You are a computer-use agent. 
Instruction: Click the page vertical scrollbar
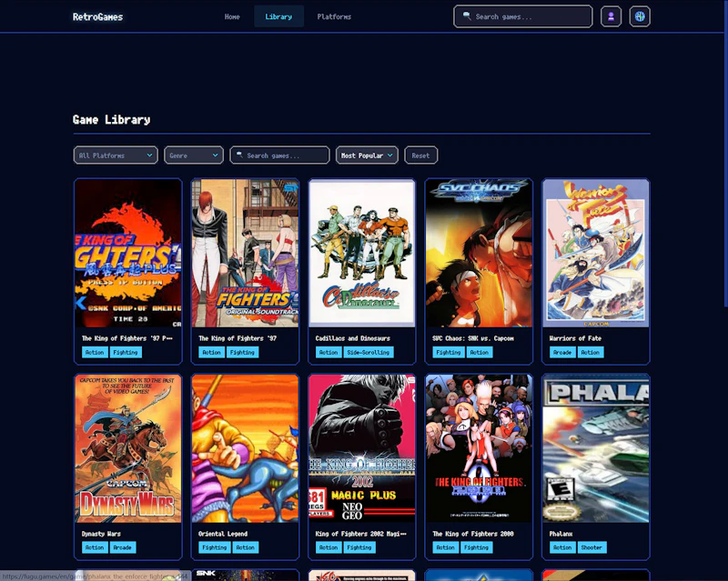[725, 153]
